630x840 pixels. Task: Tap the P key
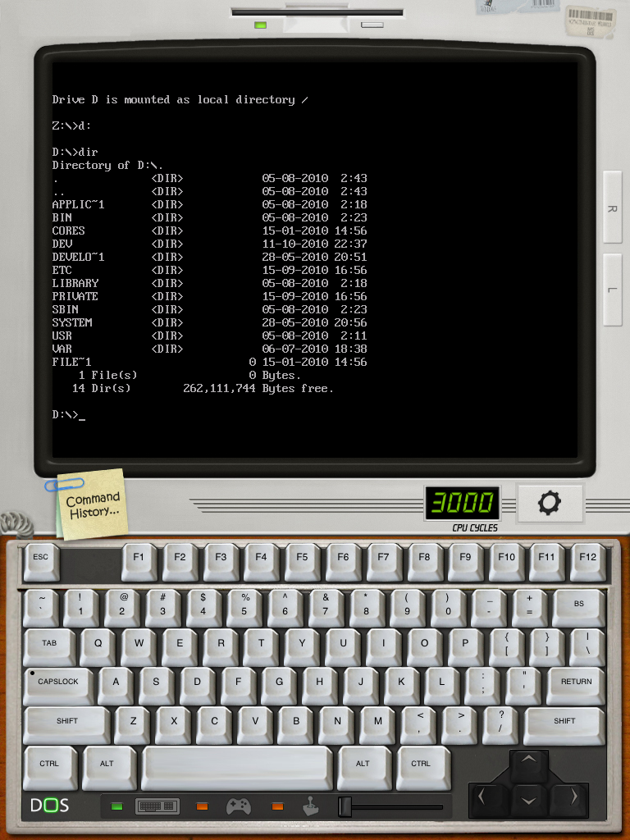point(465,646)
